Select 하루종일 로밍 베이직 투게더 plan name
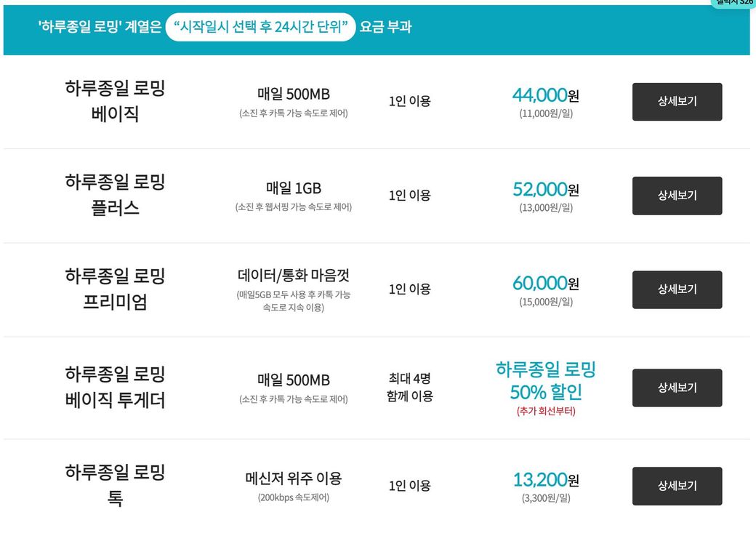The image size is (756, 533). pos(115,387)
